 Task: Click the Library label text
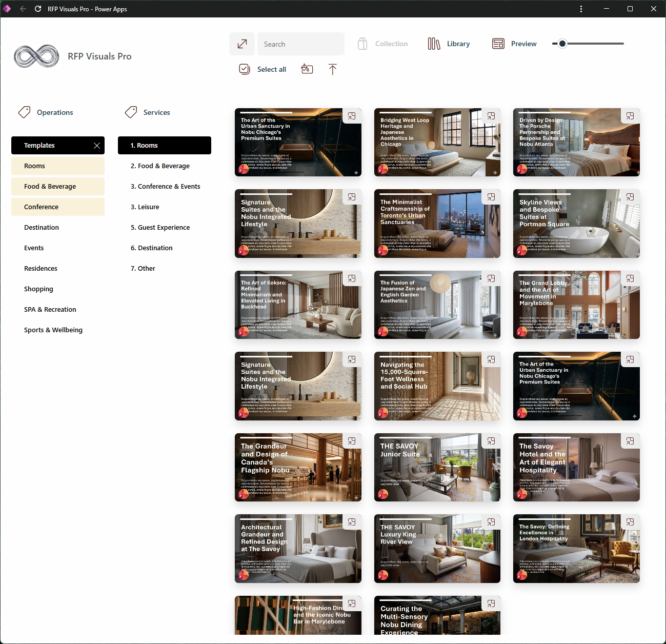click(458, 44)
